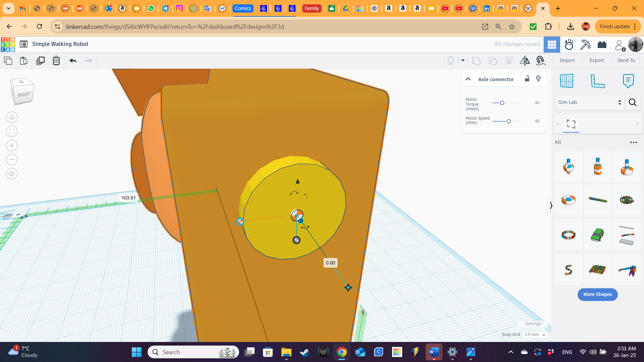Toggle Axle connector visibility lightbulb
Viewport: 644px width, 362px height.
(x=538, y=79)
